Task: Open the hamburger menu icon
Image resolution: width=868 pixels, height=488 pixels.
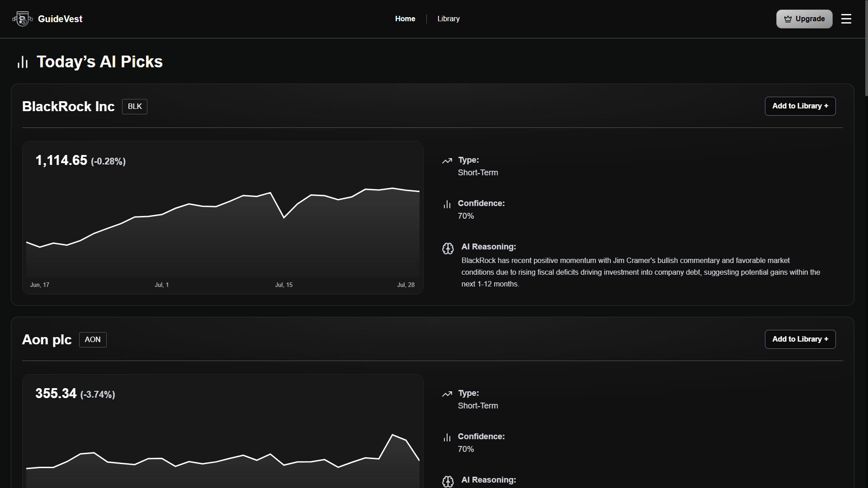Action: click(846, 19)
